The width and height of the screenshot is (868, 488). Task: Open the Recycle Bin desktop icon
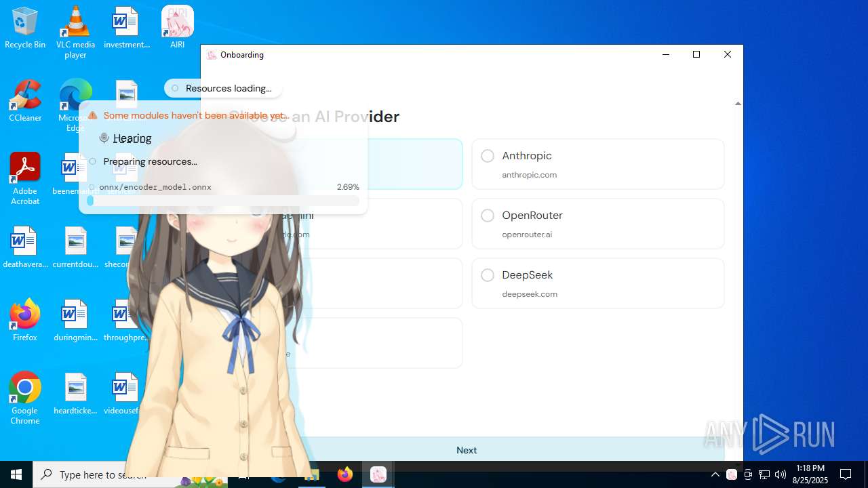point(25,28)
